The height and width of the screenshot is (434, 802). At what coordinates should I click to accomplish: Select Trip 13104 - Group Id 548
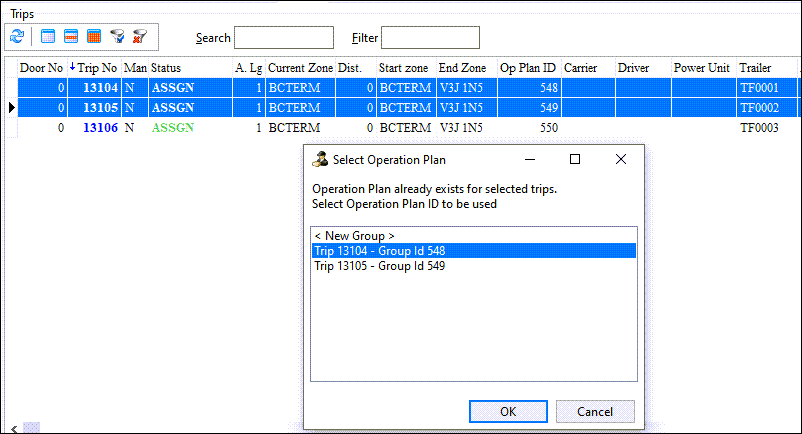pyautogui.click(x=380, y=251)
